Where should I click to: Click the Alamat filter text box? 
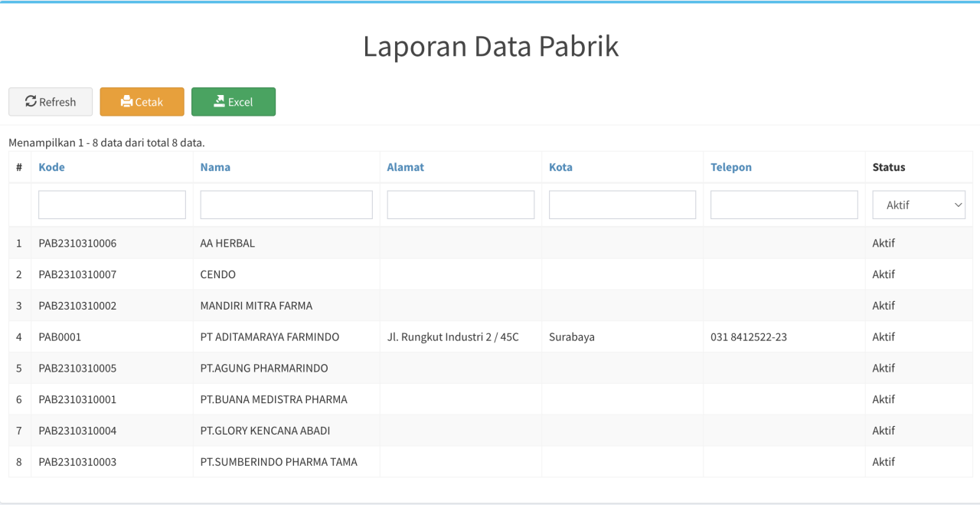(x=460, y=205)
